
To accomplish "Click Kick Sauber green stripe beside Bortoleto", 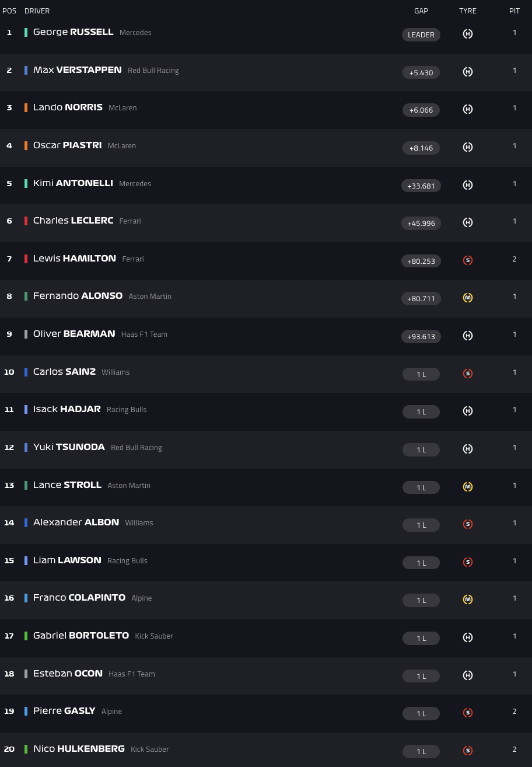I will pyautogui.click(x=26, y=636).
